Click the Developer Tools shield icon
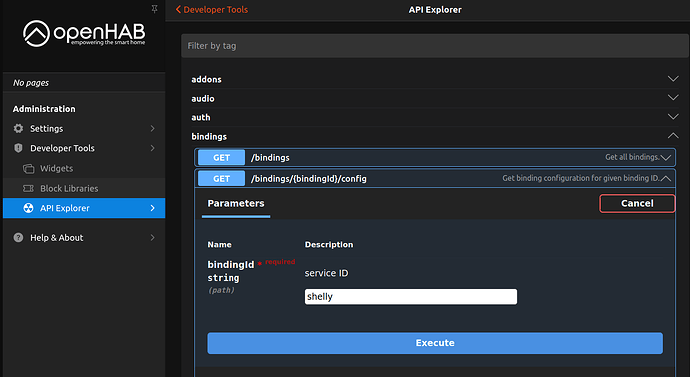Image resolution: width=690 pixels, height=377 pixels. (x=18, y=148)
